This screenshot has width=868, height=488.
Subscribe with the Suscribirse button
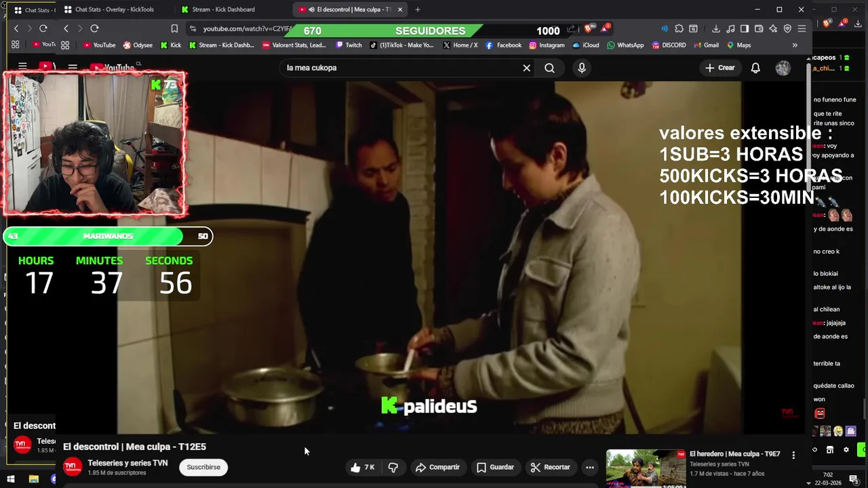click(x=203, y=467)
